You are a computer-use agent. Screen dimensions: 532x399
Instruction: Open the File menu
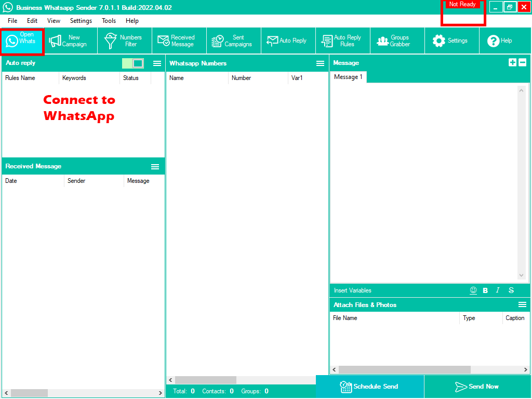click(12, 21)
